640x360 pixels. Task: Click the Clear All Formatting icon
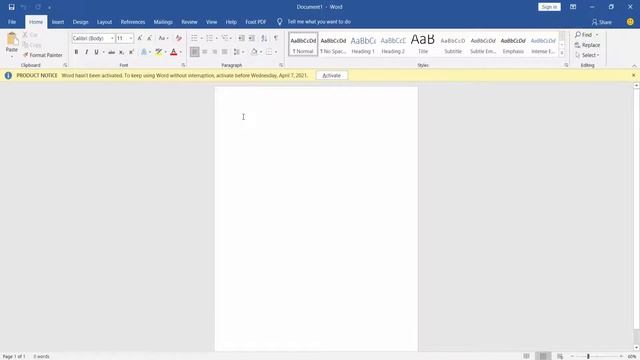point(178,38)
